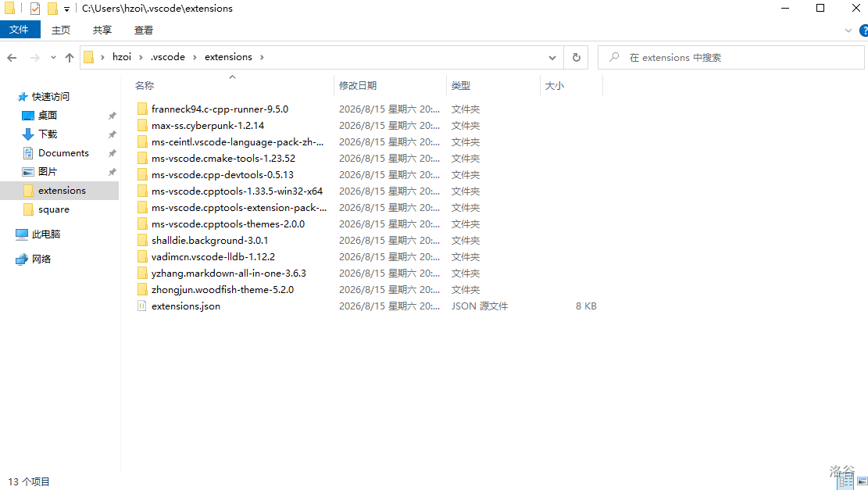Viewport: 868px width, 490px height.
Task: Open the address bar history dropdown
Action: tap(552, 58)
